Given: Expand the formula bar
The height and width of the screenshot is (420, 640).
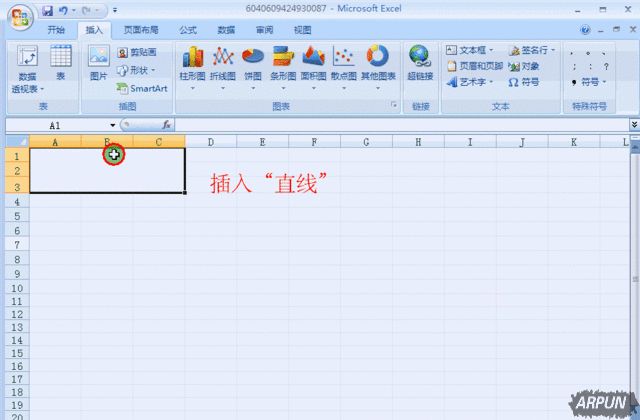Looking at the screenshot, I should [634, 124].
